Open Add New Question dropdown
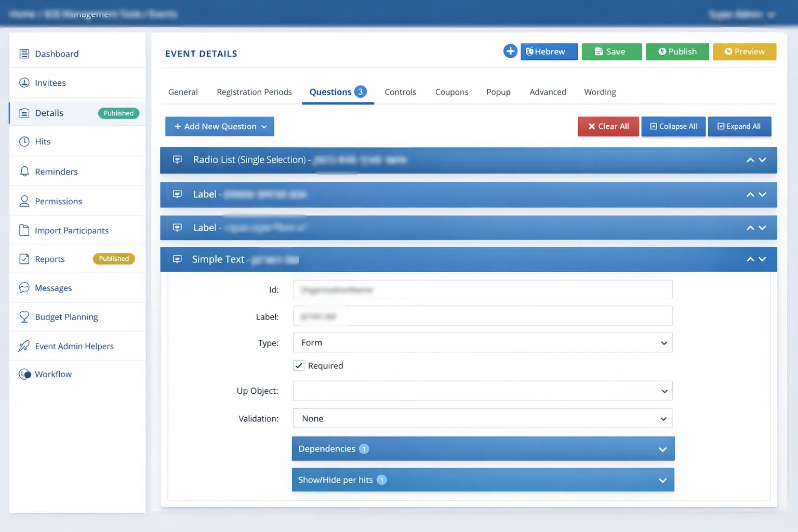Screen dimensions: 798x532 pos(220,126)
